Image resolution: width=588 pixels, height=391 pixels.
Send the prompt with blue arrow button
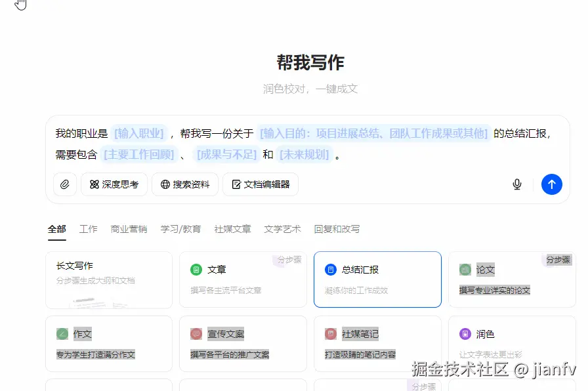(x=552, y=184)
